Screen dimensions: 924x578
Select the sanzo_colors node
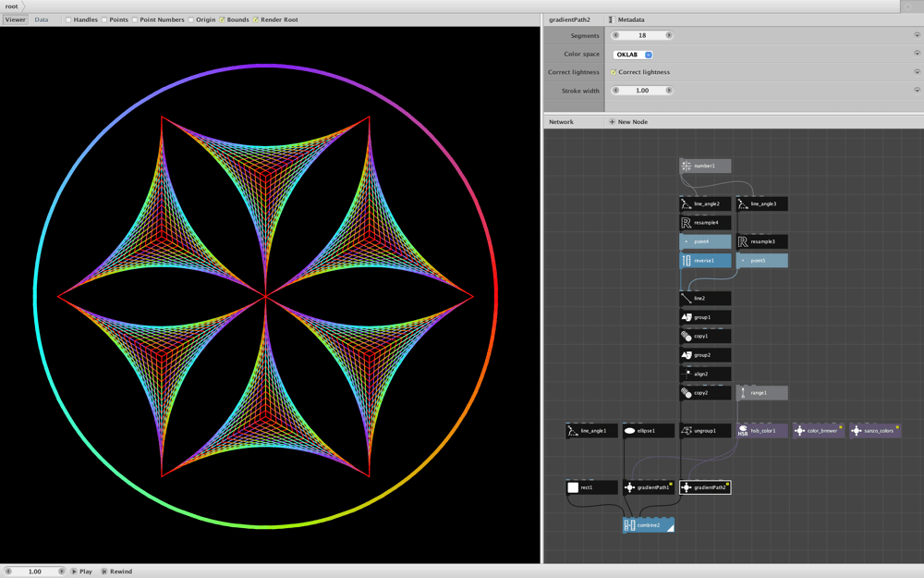(874, 431)
